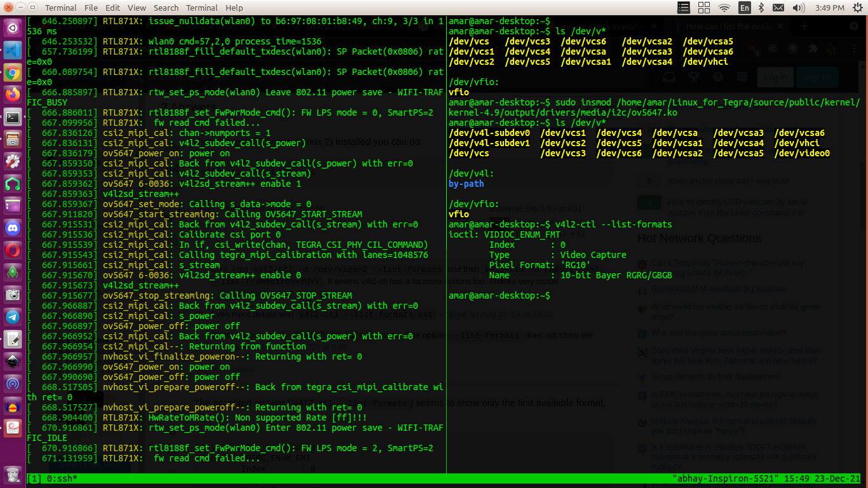Image resolution: width=868 pixels, height=488 pixels.
Task: Click the messaging envelope icon in the top panel
Action: [778, 7]
